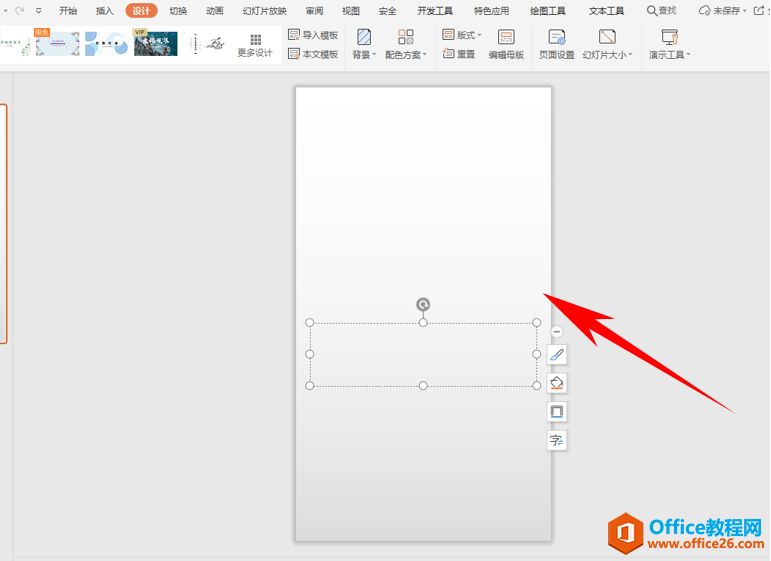Expand the 背景 background dropdown

pyautogui.click(x=364, y=44)
